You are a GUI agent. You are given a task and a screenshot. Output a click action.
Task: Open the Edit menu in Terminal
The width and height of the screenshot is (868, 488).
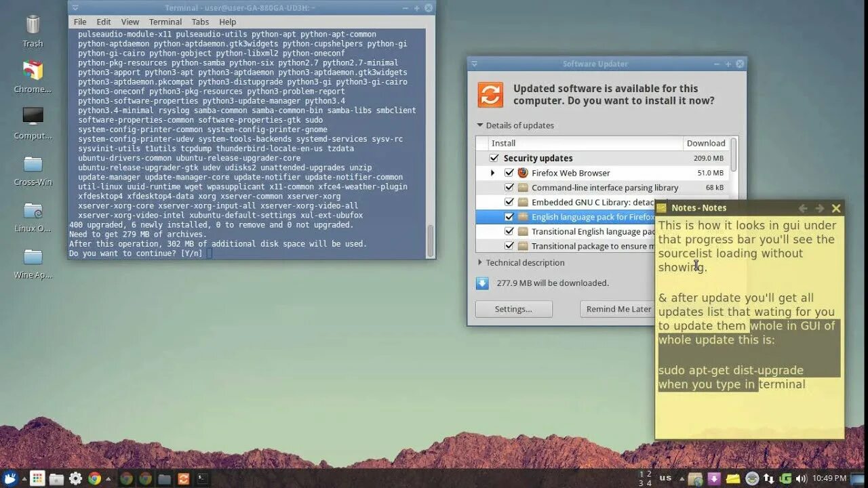point(104,22)
